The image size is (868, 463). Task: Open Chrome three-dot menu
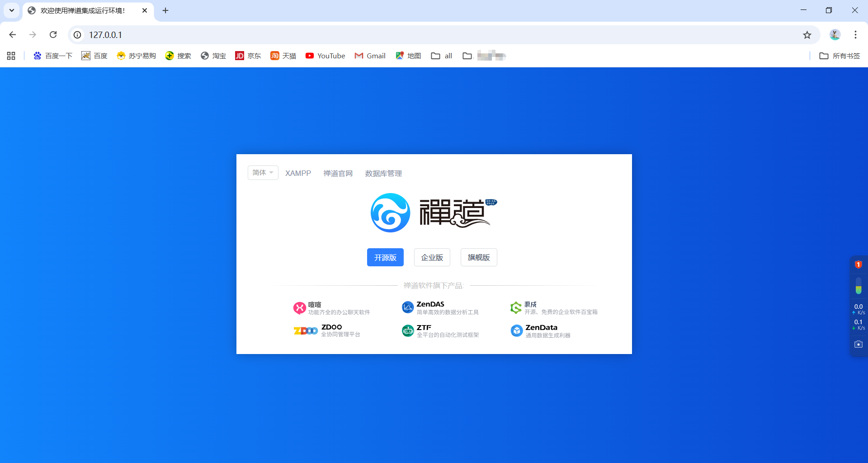click(855, 35)
